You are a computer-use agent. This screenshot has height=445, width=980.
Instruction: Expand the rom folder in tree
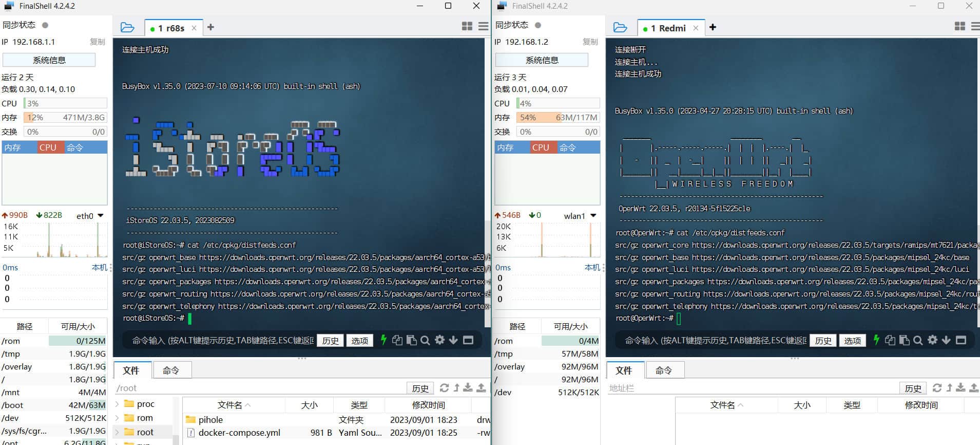117,418
